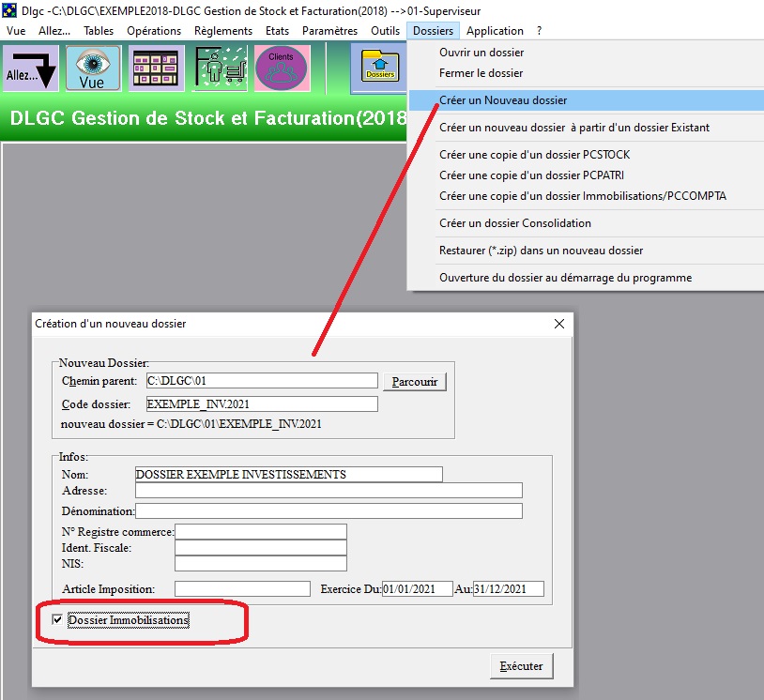Image resolution: width=764 pixels, height=700 pixels.
Task: Open the Opérations menu
Action: coord(154,31)
